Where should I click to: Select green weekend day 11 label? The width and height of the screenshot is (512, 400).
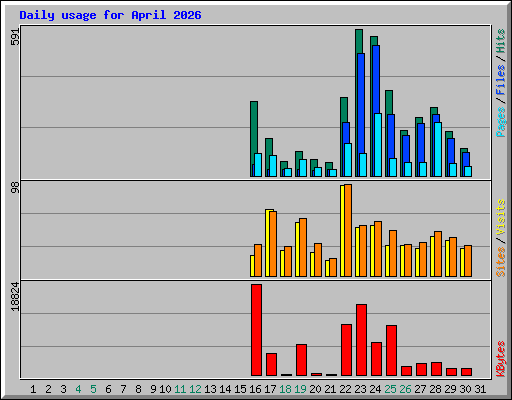(x=180, y=389)
